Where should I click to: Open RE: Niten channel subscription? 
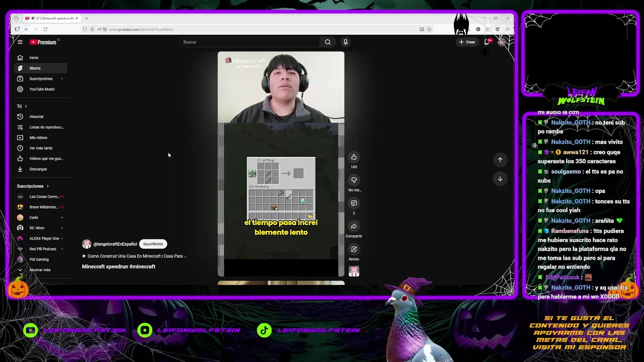pos(40,228)
